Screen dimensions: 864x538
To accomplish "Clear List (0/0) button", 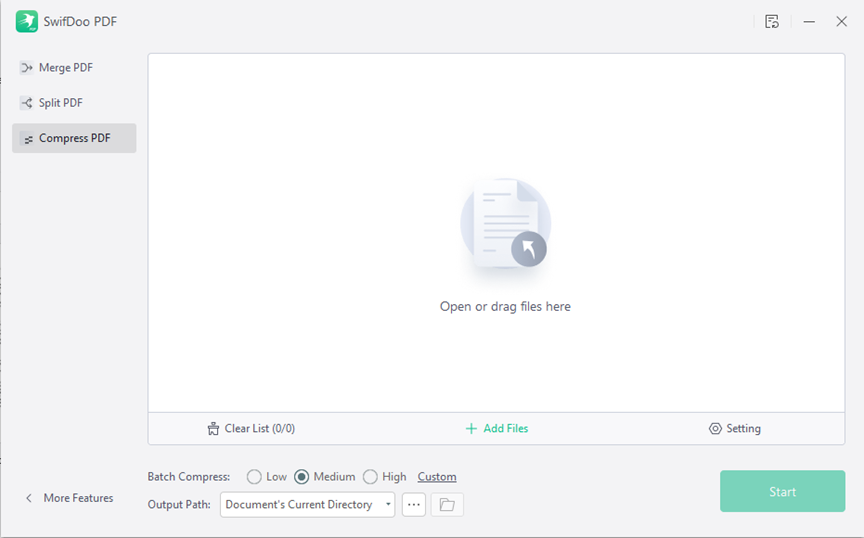I will 251,428.
